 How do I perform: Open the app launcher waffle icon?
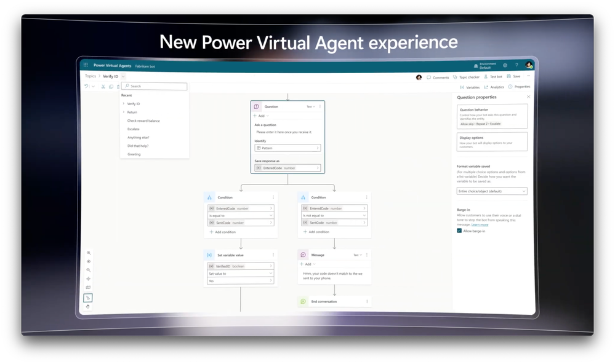(x=86, y=65)
